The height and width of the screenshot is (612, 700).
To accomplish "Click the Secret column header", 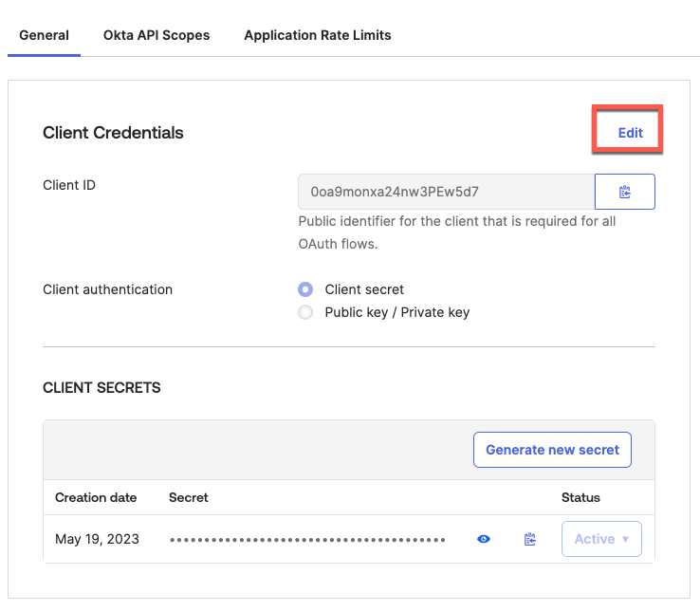I will click(189, 497).
